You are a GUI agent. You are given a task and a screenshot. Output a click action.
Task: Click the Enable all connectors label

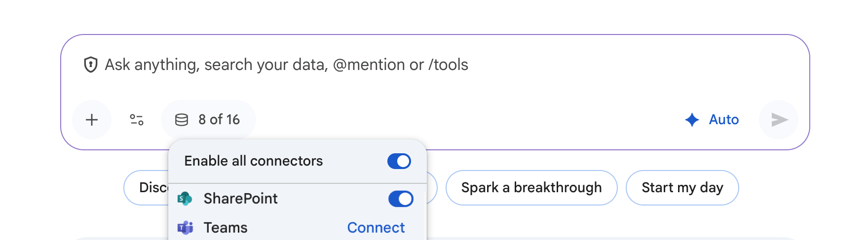pyautogui.click(x=254, y=161)
